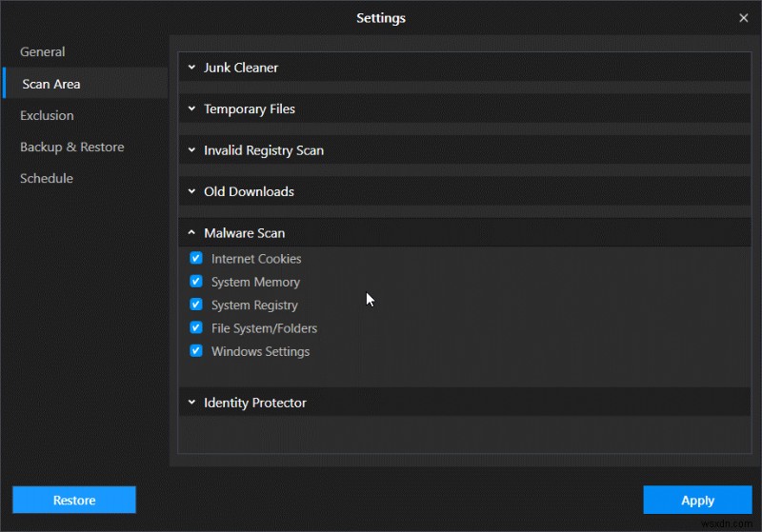Collapse the Malware Scan section chevron
The width and height of the screenshot is (762, 532).
(x=191, y=233)
